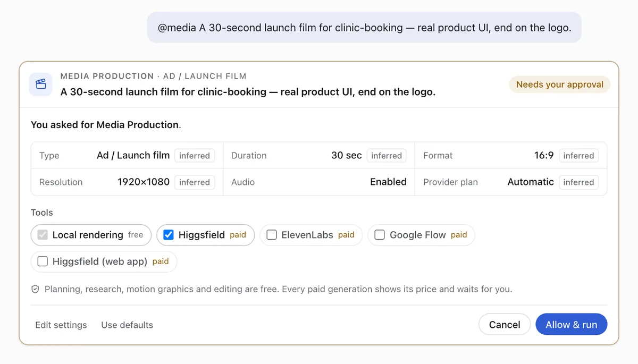This screenshot has width=638, height=364.
Task: Cancel the media production request
Action: (505, 325)
